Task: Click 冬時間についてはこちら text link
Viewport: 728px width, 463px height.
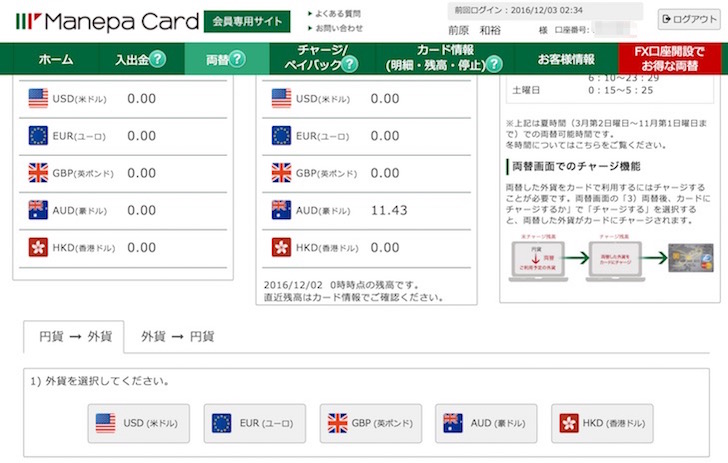Action: coord(586,145)
